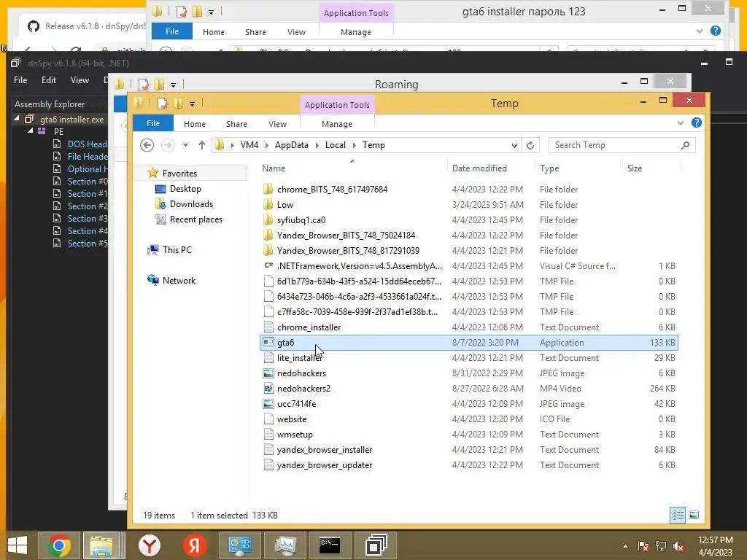The width and height of the screenshot is (747, 560).
Task: Open the File menu in dnSpy
Action: tap(20, 80)
